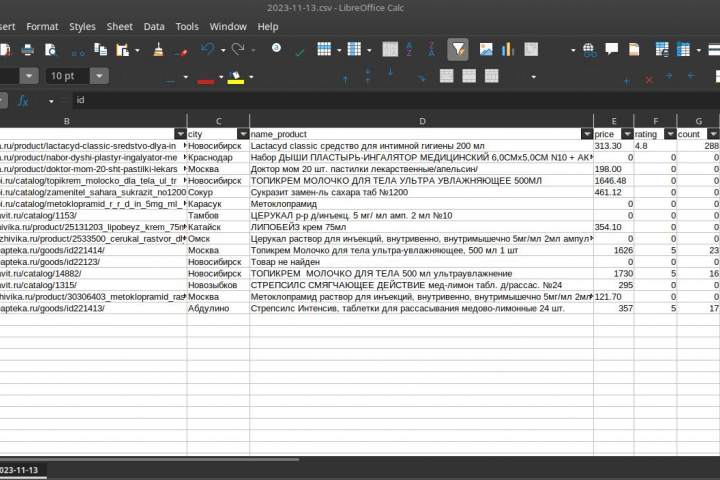Open the Sort dialog icon
Screen dimensions: 720x480
click(390, 49)
